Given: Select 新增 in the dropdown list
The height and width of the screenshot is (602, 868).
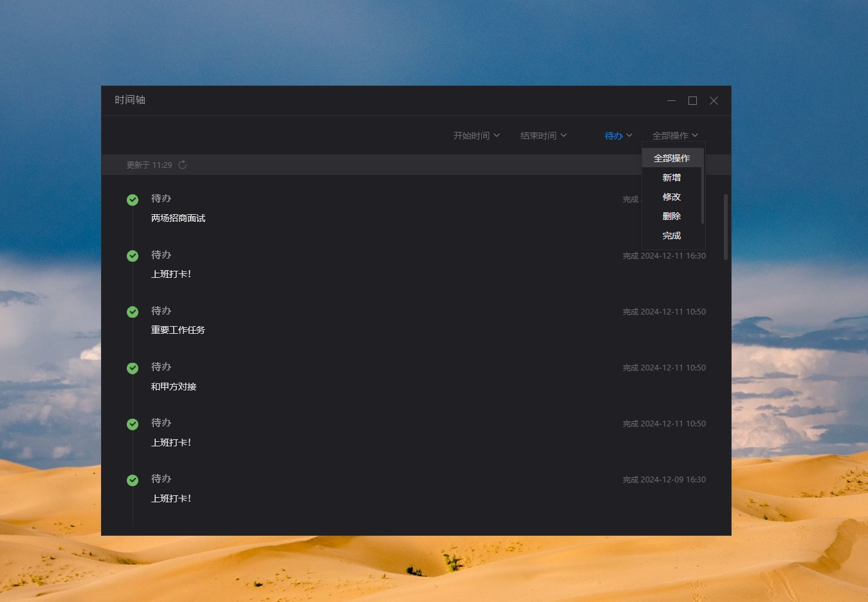Looking at the screenshot, I should coord(672,178).
